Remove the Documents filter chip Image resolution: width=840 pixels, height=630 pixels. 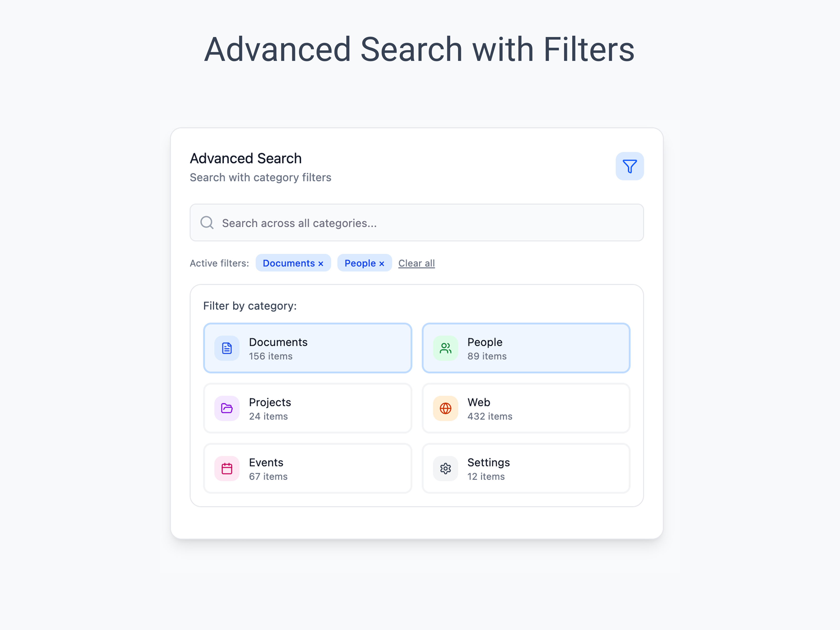tap(320, 263)
